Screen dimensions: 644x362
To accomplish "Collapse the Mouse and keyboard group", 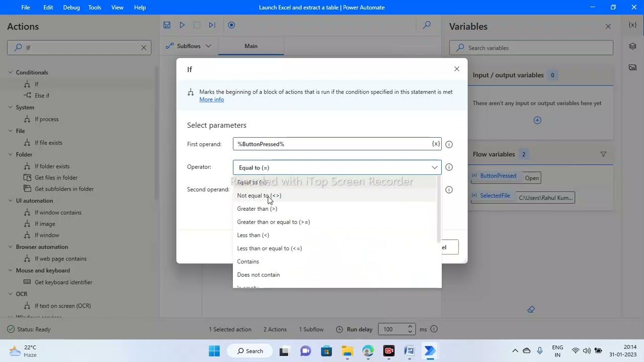I will [x=10, y=270].
